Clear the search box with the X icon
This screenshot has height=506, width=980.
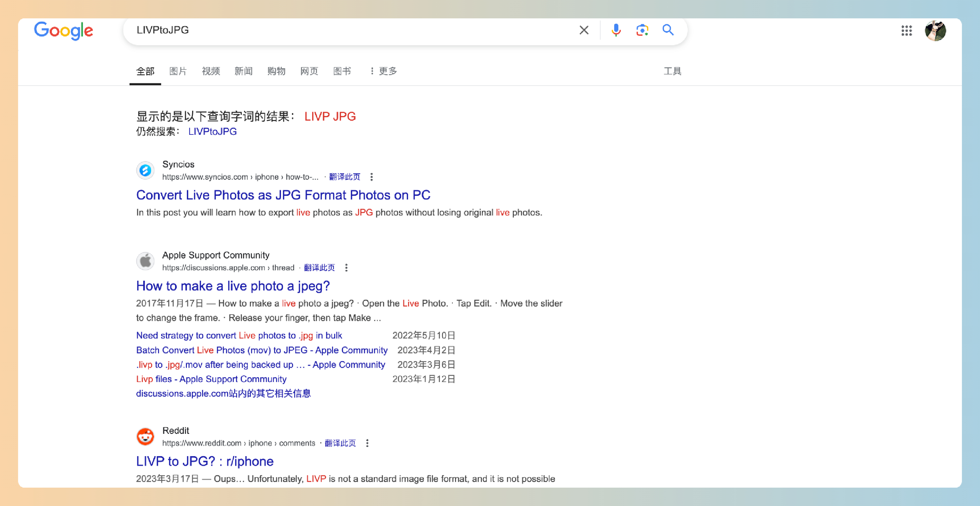584,30
